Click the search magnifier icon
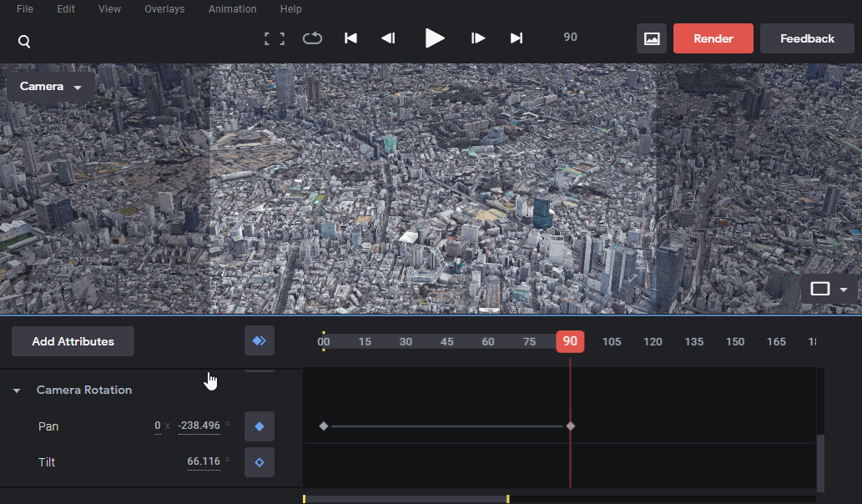 (24, 41)
